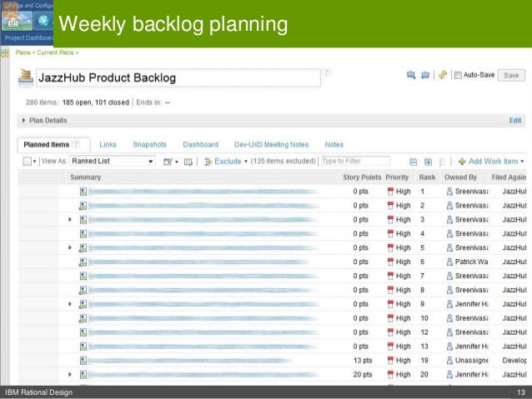The height and width of the screenshot is (399, 532).
Task: Click the Exclude filter icon
Action: (x=208, y=162)
